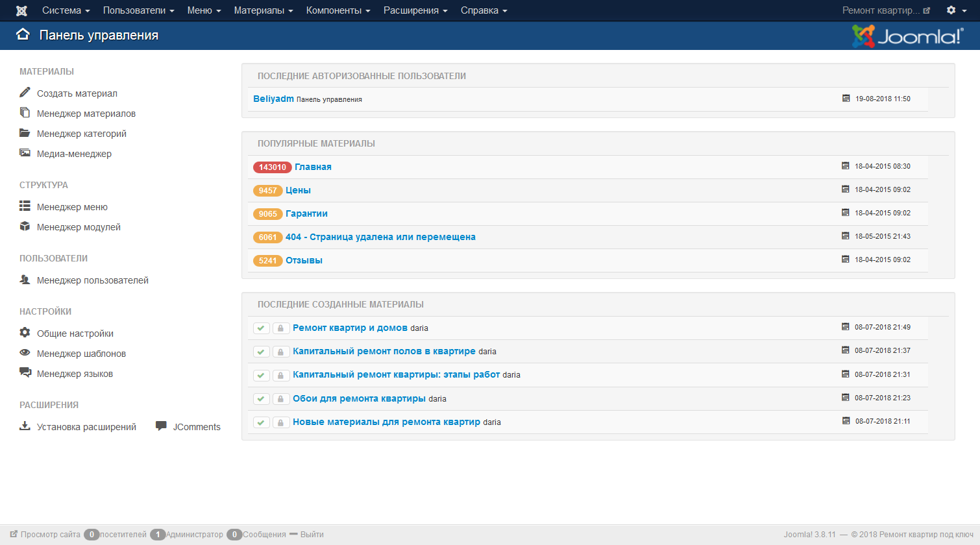This screenshot has height=545, width=980.
Task: Click the users icon for Менеджер пользователей
Action: click(25, 279)
